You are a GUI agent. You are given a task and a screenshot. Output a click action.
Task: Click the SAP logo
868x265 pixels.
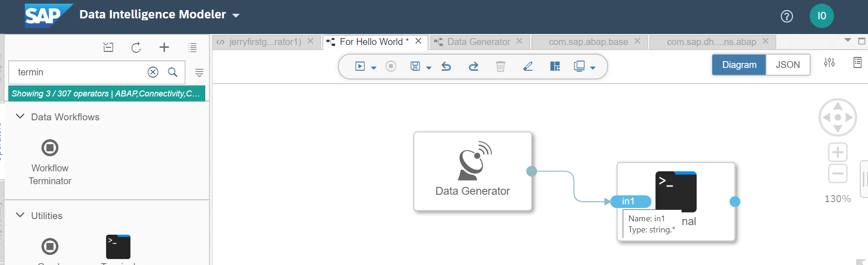(48, 16)
